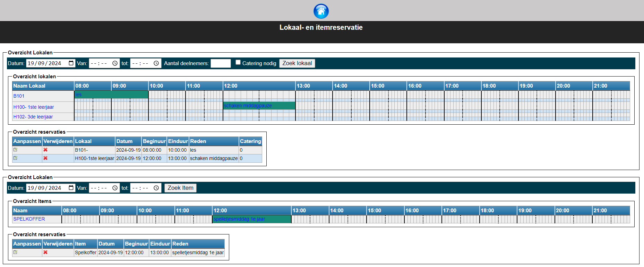Viewport: 644px width, 267px height.
Task: Open clock picker in lokalen tot field
Action: (x=156, y=63)
